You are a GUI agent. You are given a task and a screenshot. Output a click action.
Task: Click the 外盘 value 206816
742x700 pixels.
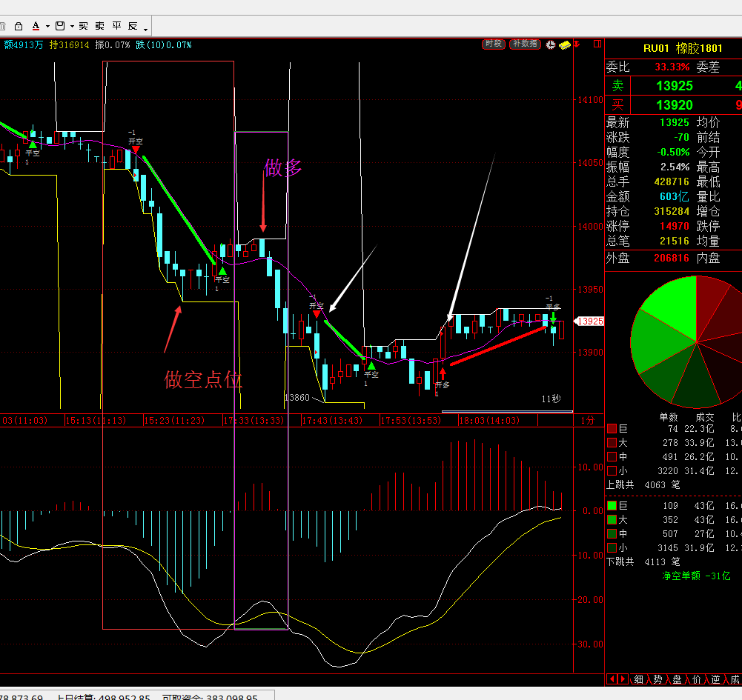pyautogui.click(x=672, y=258)
